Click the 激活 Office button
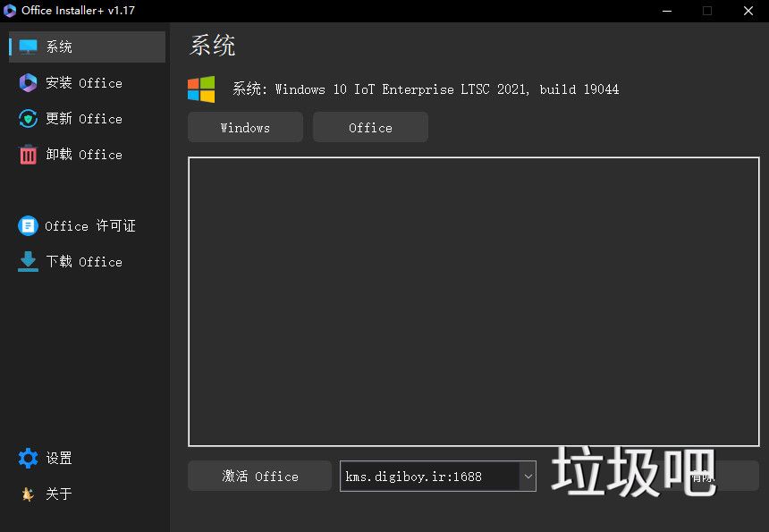 [x=258, y=476]
